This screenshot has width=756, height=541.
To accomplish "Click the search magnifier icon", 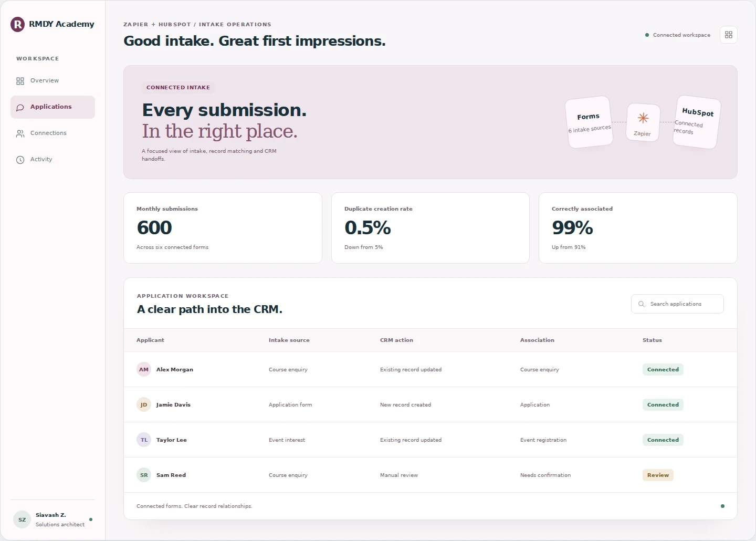I will pos(641,304).
